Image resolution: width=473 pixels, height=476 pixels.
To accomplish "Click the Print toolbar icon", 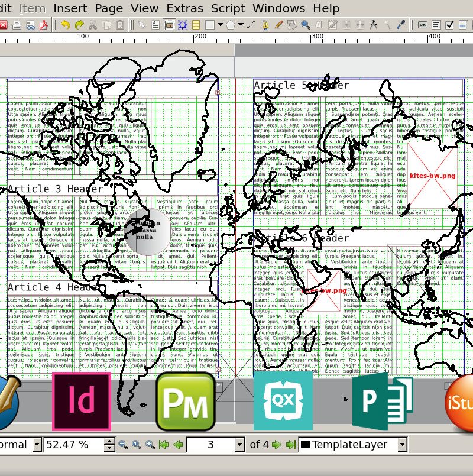I will click(17, 25).
